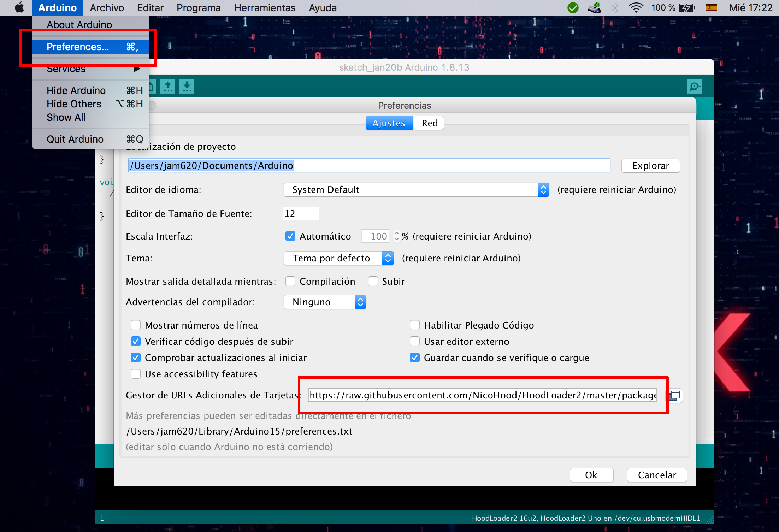Screen dimensions: 779x532
Task: Select Hide Arduino menu entry
Action: coord(90,90)
